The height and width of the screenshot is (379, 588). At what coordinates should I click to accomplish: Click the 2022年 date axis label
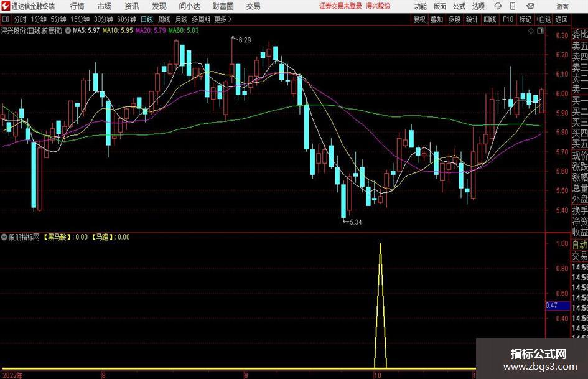[12, 375]
